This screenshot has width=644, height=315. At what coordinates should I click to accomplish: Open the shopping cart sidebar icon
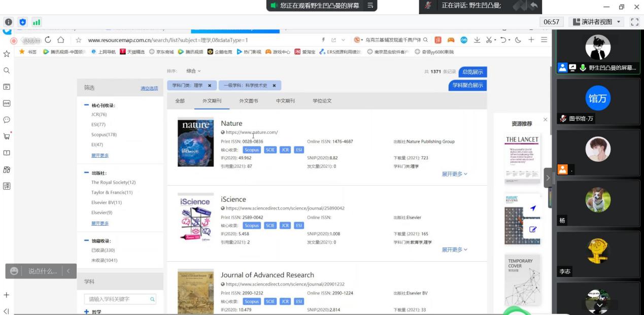pos(7,136)
